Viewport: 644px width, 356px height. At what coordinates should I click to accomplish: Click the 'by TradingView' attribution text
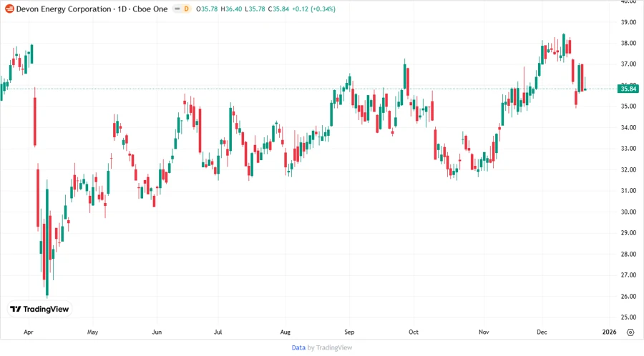click(x=330, y=347)
